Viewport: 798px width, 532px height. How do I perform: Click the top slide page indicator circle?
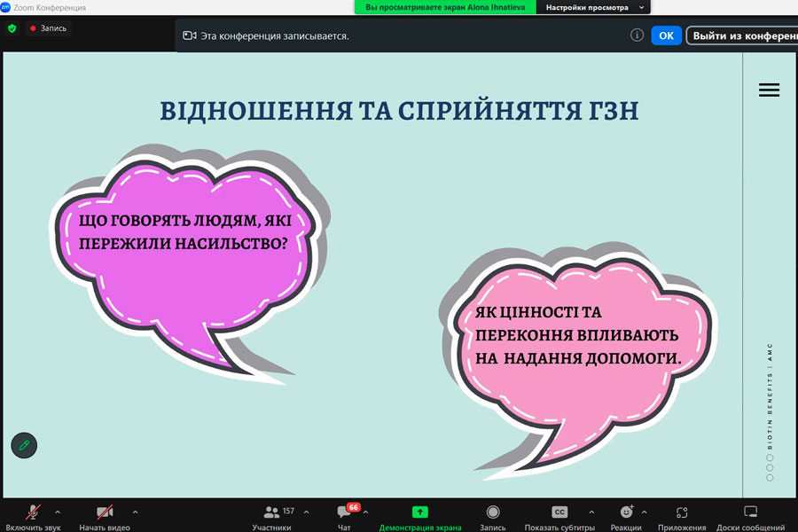[x=770, y=458]
